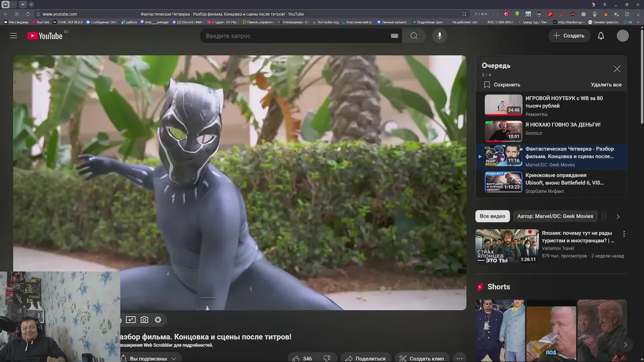644x362 pixels.
Task: Dislike the video with thumbs-down button
Action: click(327, 358)
